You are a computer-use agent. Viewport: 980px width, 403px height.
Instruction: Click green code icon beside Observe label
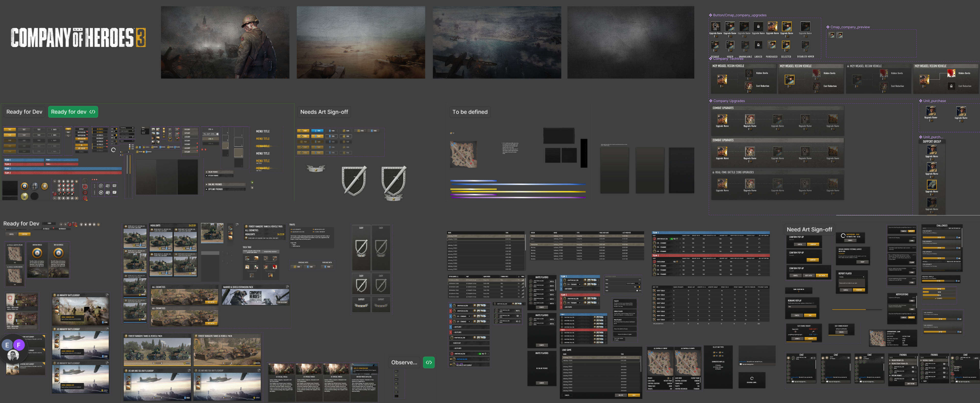pyautogui.click(x=429, y=362)
